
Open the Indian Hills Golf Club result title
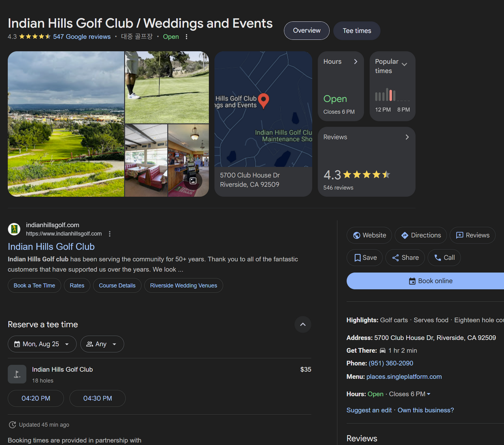coord(51,247)
